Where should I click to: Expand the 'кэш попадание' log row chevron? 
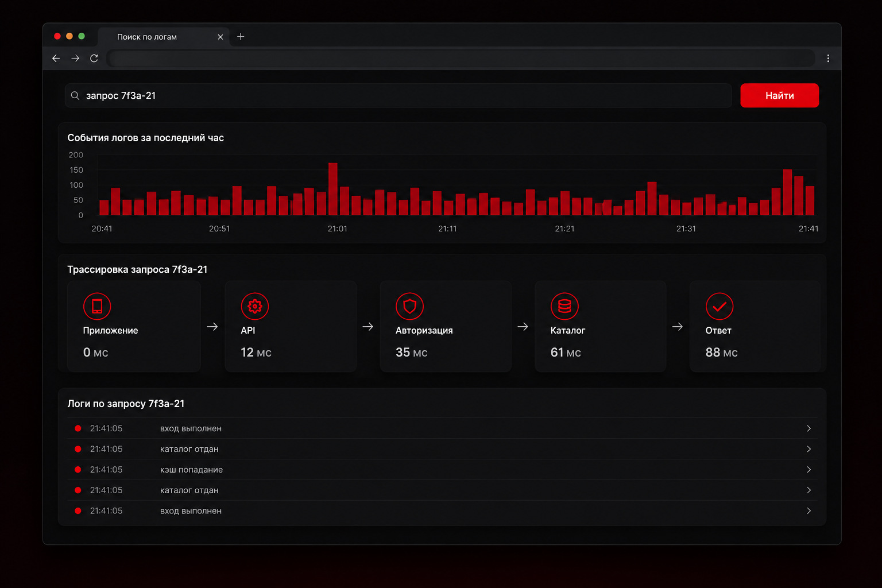click(808, 470)
